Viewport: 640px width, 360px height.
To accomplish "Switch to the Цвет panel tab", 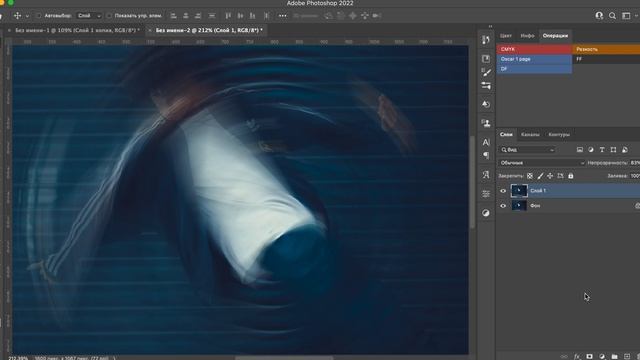I will click(x=506, y=36).
